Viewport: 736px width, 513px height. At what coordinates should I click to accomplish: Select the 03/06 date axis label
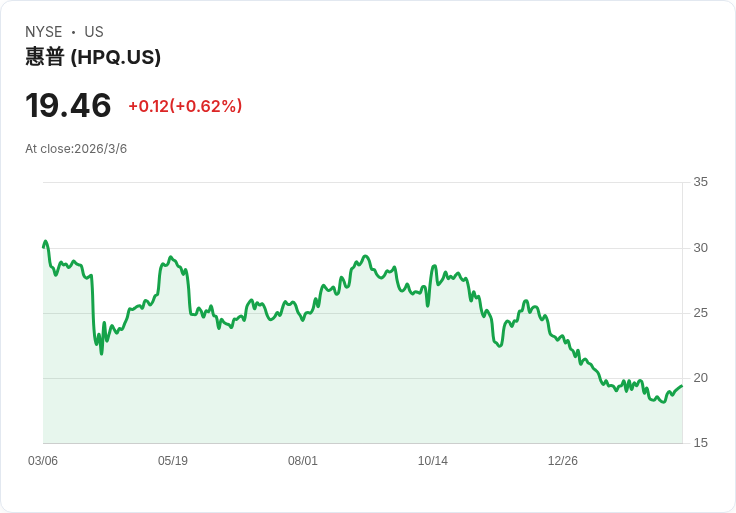pos(43,461)
